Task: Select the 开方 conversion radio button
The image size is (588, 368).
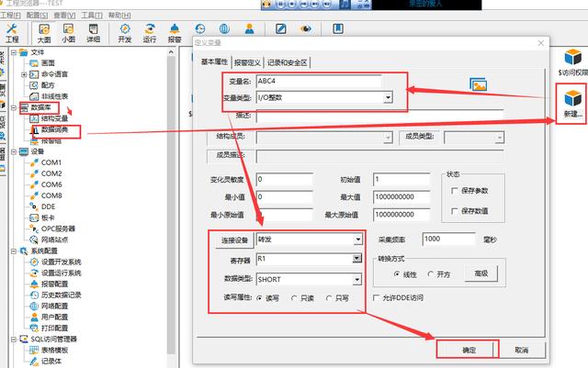Action: (431, 274)
